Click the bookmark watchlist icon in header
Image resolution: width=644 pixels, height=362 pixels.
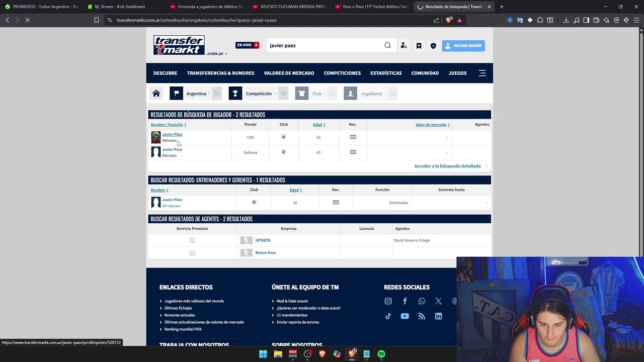pyautogui.click(x=419, y=46)
